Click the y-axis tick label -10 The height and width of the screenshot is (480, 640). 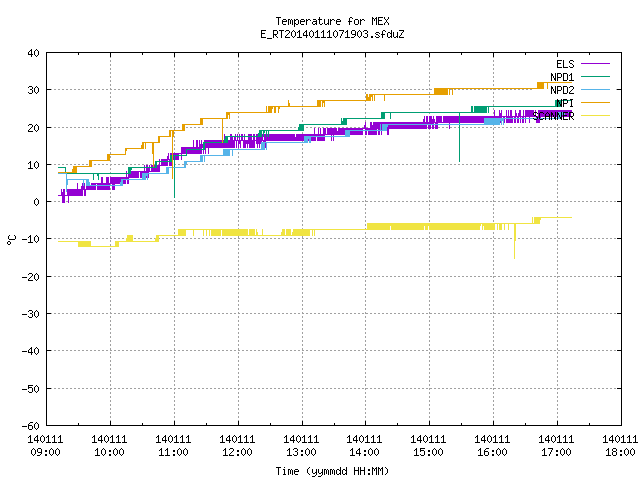pyautogui.click(x=31, y=239)
